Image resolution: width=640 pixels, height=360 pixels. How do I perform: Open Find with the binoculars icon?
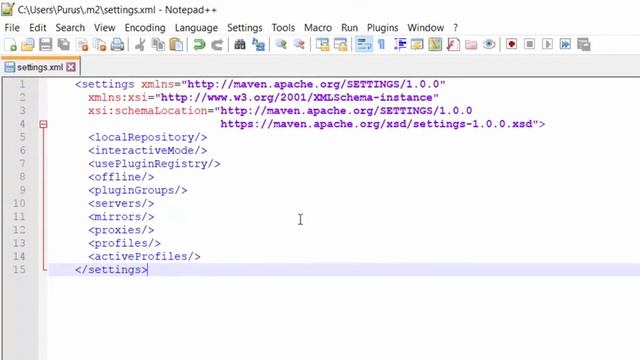coord(240,44)
